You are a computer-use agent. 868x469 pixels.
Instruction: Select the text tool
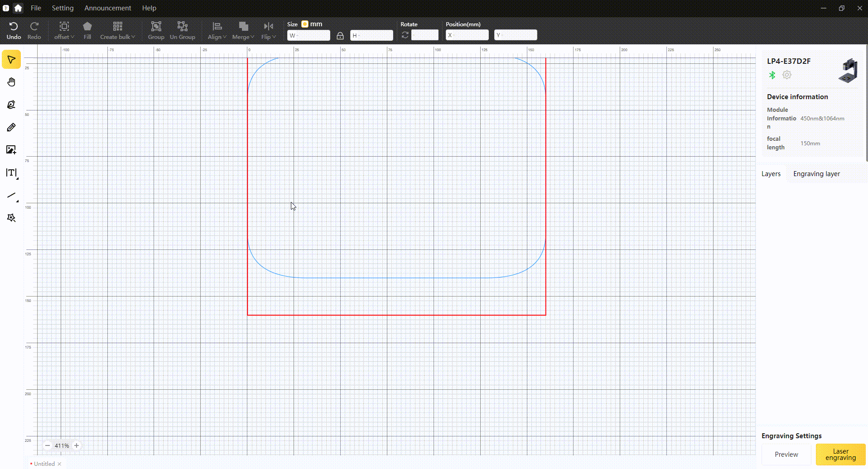[x=11, y=173]
